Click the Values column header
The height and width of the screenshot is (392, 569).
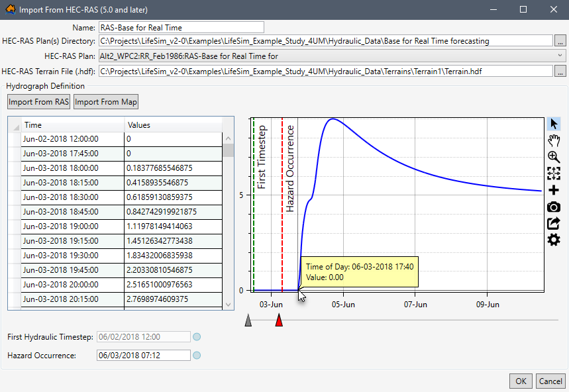click(x=172, y=124)
